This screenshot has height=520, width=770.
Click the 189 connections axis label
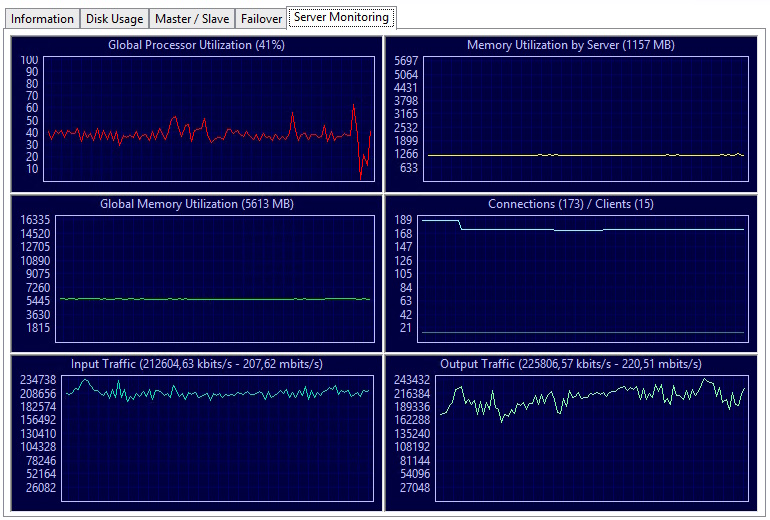click(x=403, y=220)
